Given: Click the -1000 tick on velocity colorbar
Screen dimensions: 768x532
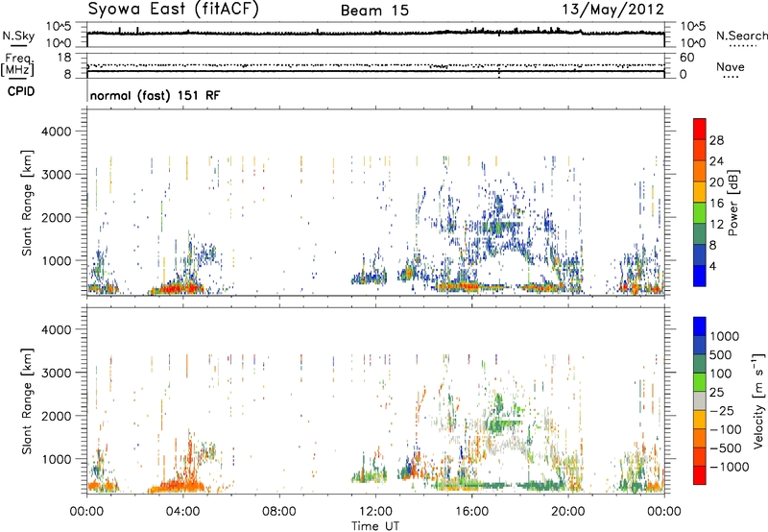Looking at the screenshot, I should (729, 467).
